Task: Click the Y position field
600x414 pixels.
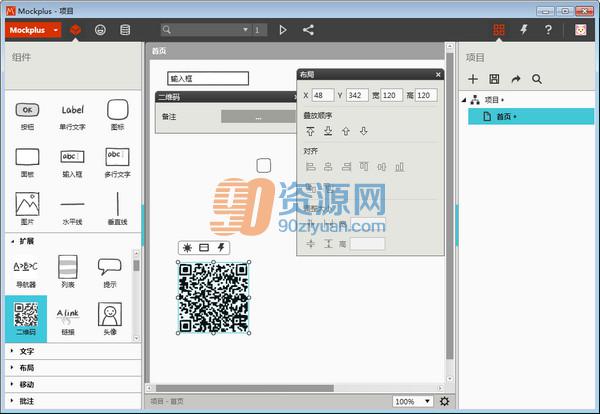Action: 357,95
